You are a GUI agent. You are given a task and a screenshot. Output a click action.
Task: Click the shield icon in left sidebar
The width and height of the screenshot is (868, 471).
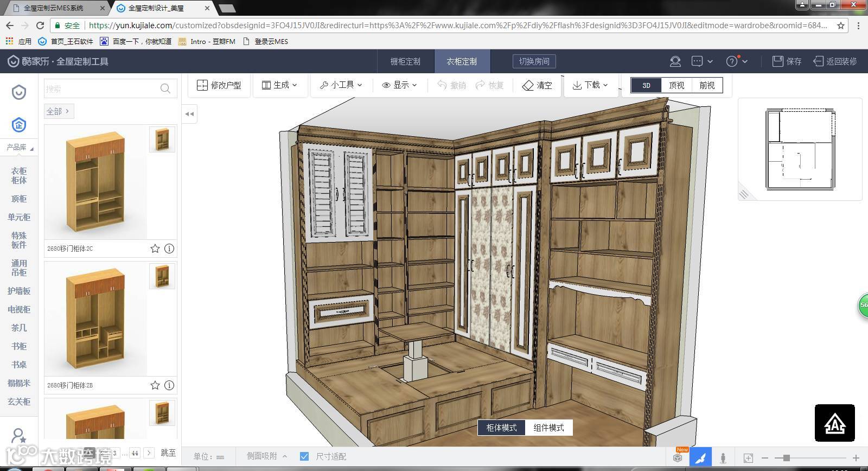(x=19, y=92)
